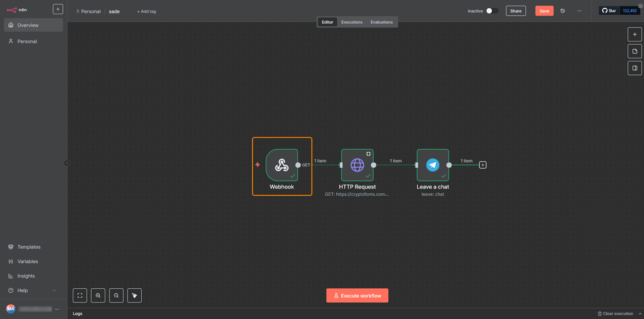The height and width of the screenshot is (319, 644).
Task: Open workflow history clock icon
Action: (x=563, y=11)
